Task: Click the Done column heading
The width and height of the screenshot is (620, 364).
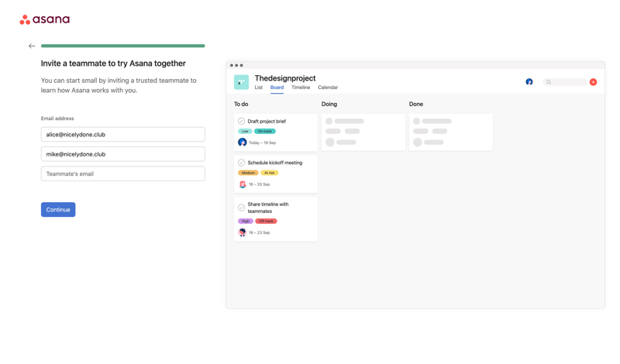Action: pyautogui.click(x=416, y=104)
